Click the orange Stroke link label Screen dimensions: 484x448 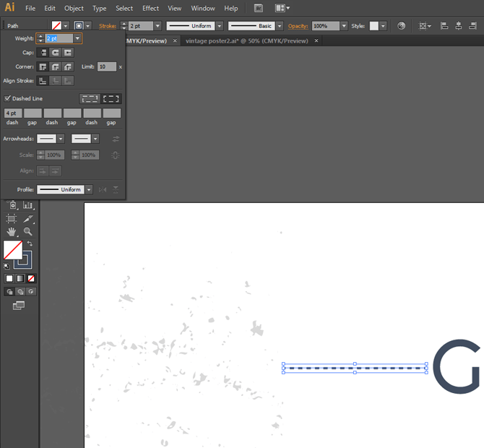tap(107, 26)
